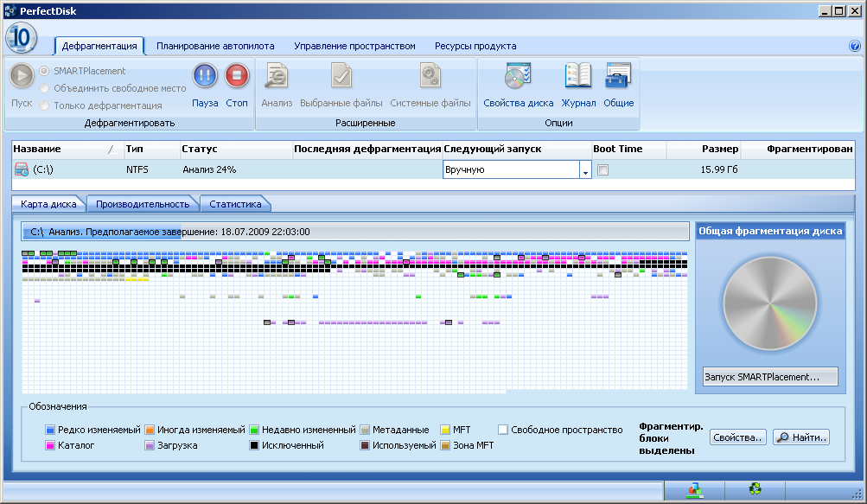
Task: Select Только дефрагментация radio option
Action: tap(44, 105)
